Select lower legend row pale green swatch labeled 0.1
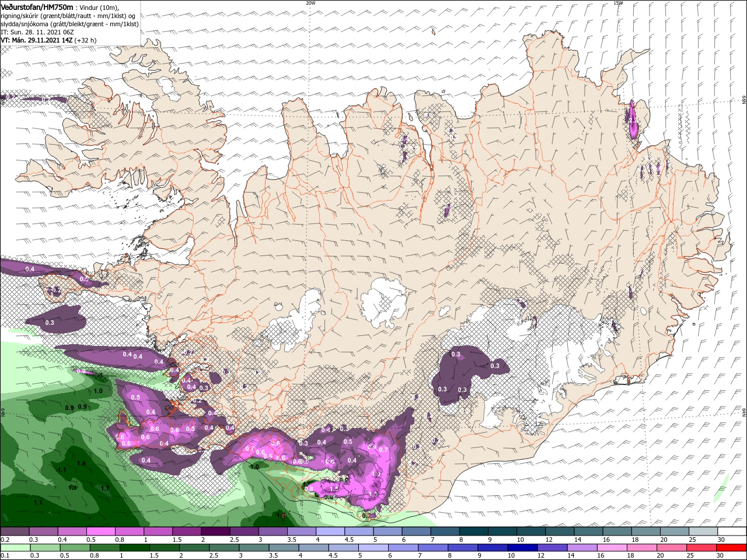The height and width of the screenshot is (560, 747). [15, 548]
